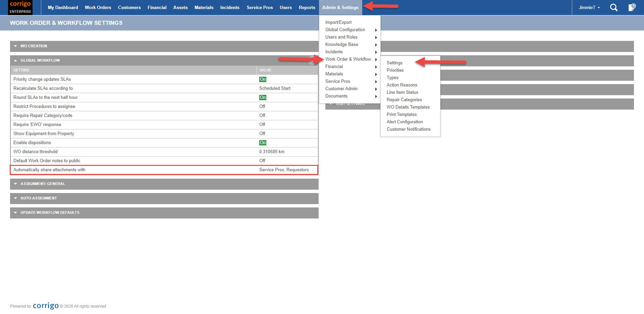This screenshot has width=644, height=314.
Task: Toggle 'Round SLAs to the next half hour'
Action: coord(263,97)
